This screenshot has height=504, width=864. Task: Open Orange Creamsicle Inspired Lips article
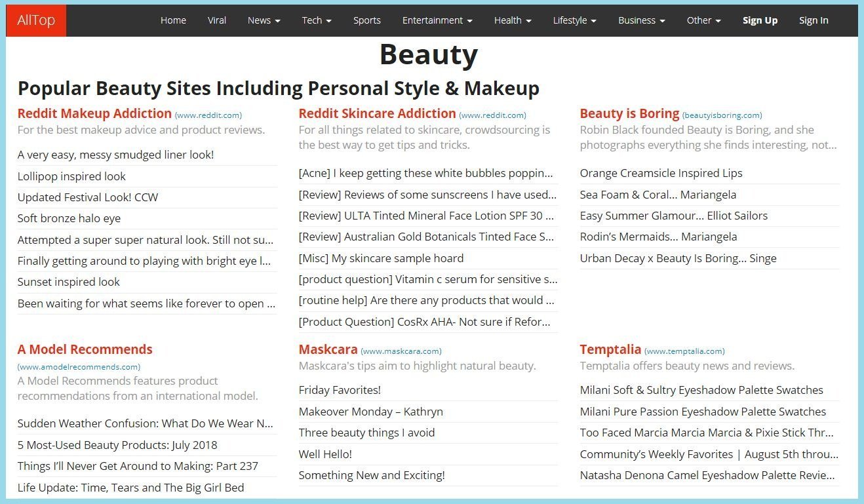click(x=661, y=172)
